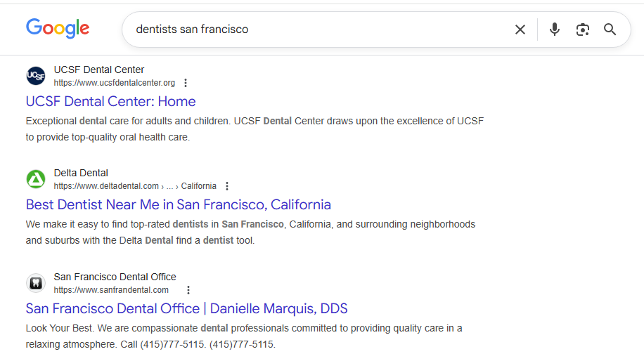This screenshot has width=644, height=361.
Task: Open options menu for UCSF result
Action: [186, 83]
